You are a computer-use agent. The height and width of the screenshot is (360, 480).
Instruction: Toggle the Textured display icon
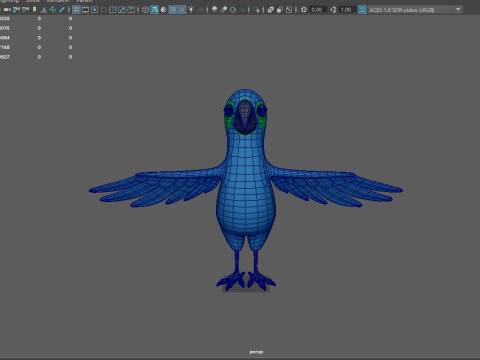click(x=182, y=10)
